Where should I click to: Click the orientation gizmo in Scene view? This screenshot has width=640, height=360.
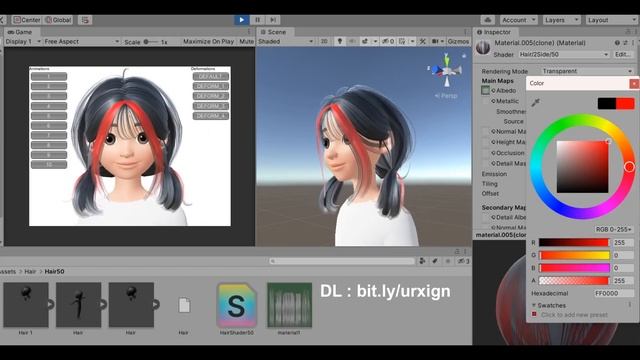click(x=447, y=70)
